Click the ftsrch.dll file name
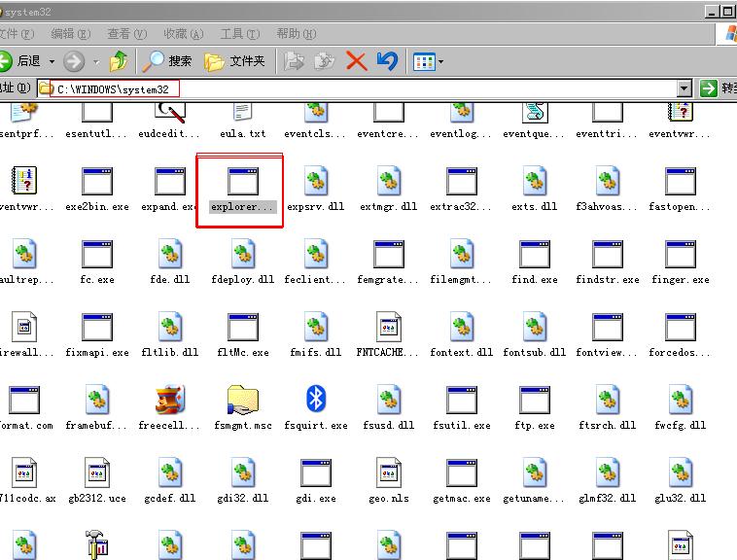 pos(608,425)
